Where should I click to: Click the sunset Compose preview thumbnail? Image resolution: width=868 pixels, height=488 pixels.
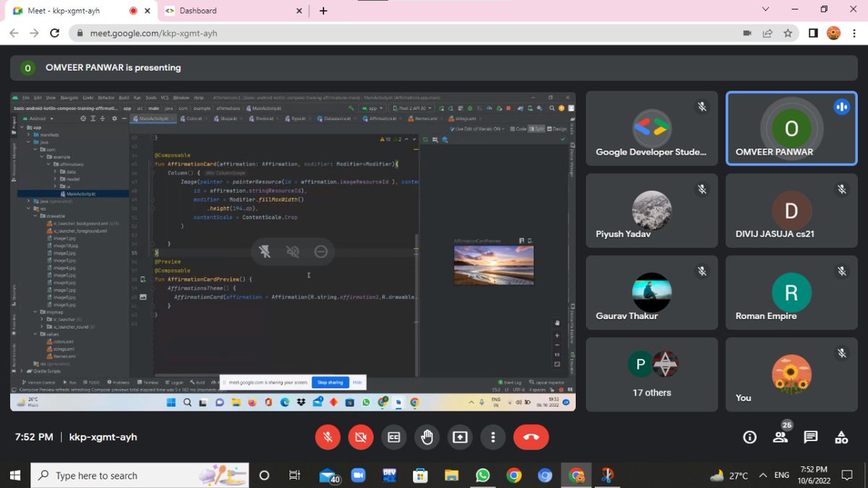[x=494, y=265]
